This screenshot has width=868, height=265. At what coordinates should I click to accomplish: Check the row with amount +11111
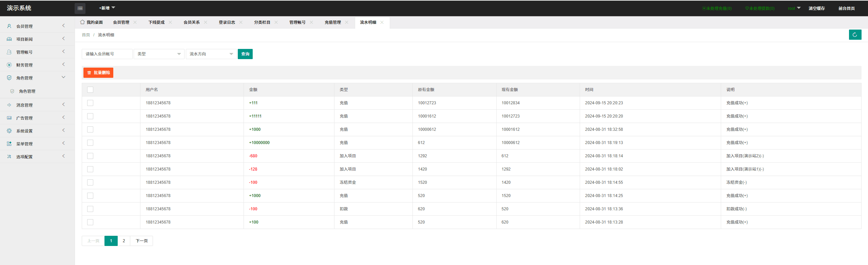tap(90, 116)
